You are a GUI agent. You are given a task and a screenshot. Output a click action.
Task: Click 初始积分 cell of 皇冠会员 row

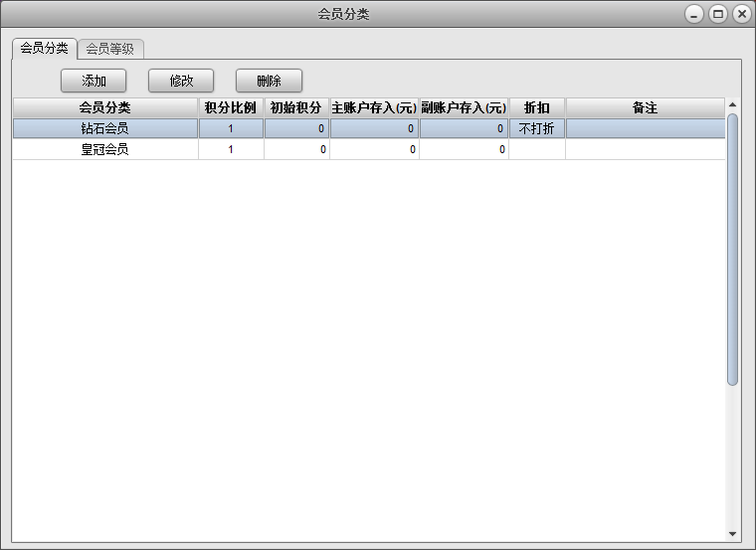296,149
